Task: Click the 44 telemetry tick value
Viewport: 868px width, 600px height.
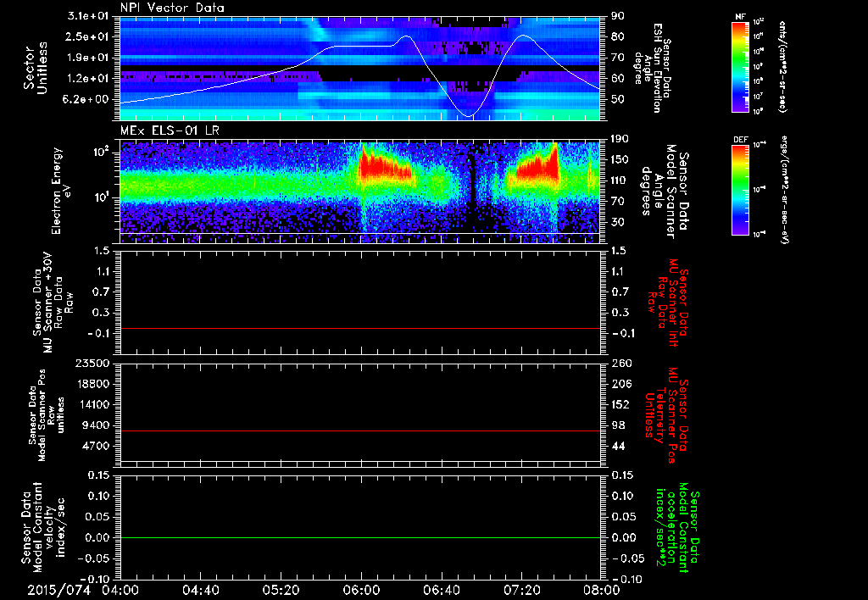Action: tap(618, 446)
